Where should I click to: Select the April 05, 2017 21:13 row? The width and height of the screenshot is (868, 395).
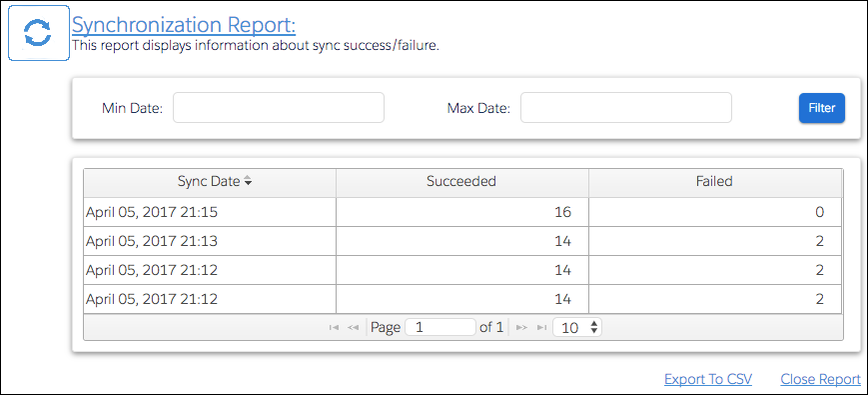point(462,241)
